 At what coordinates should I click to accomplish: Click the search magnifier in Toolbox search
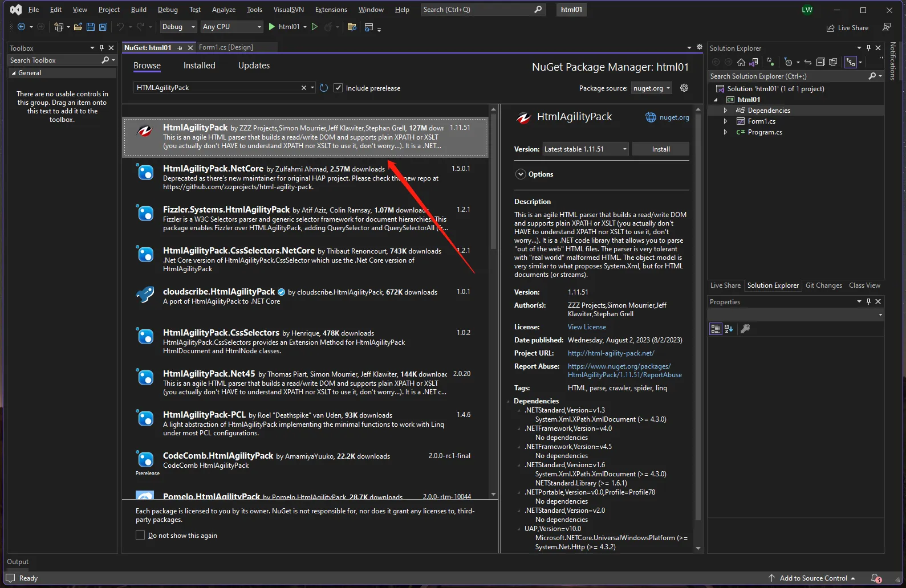coord(105,60)
